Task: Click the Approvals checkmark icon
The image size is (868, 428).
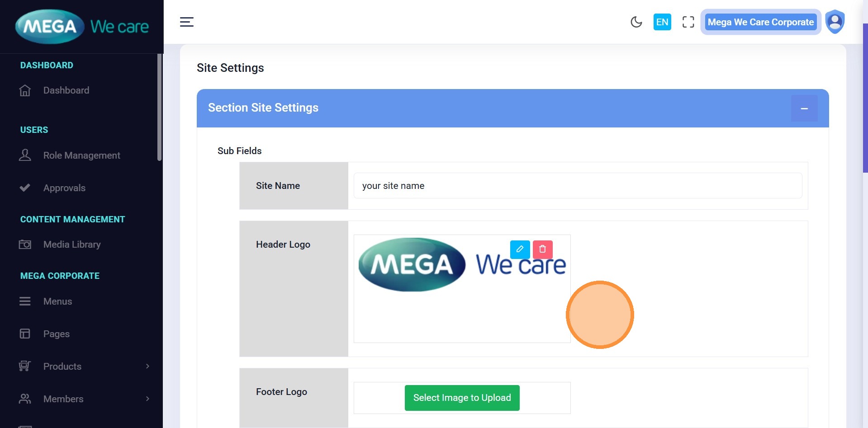Action: tap(25, 188)
